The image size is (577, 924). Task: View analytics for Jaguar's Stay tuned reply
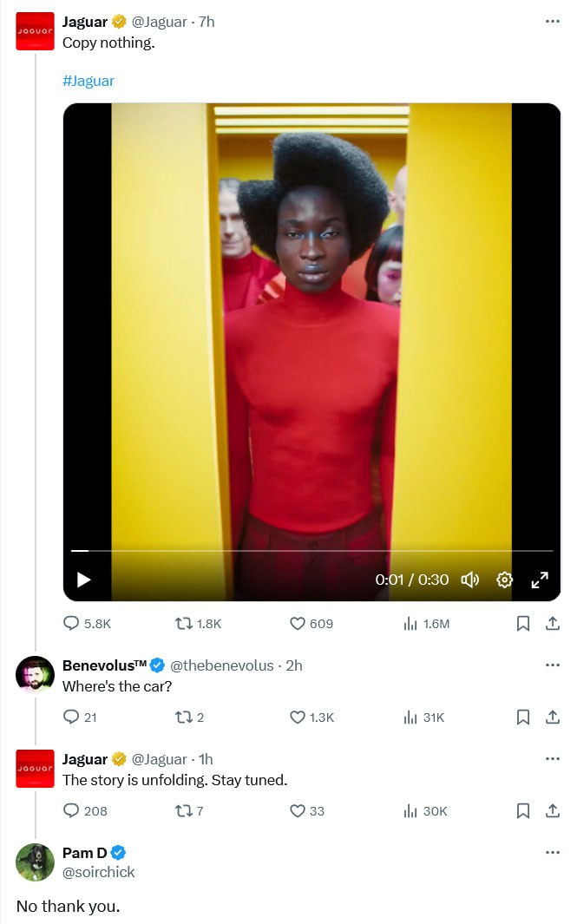425,811
